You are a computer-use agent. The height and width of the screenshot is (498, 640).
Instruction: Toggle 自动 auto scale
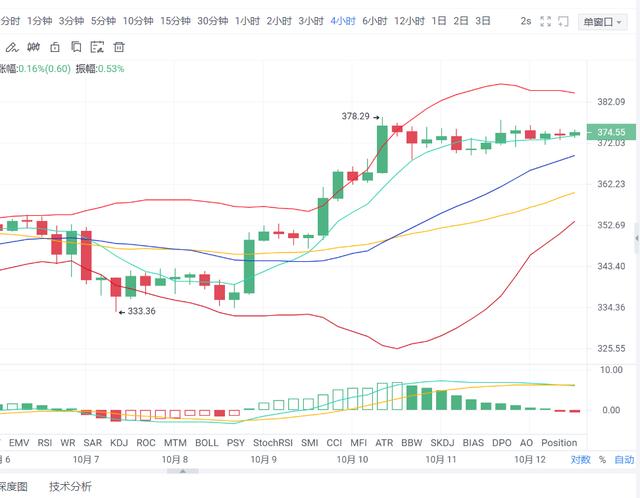click(624, 460)
